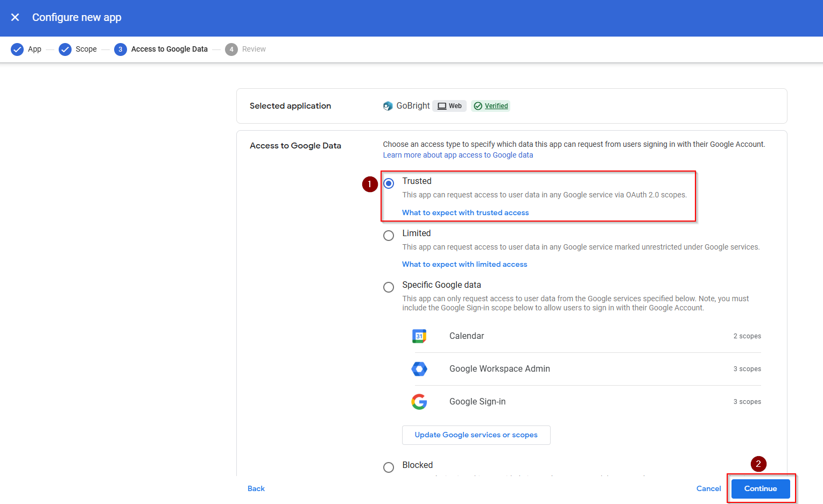Select the Limited access radio button
The height and width of the screenshot is (504, 823).
pos(389,236)
